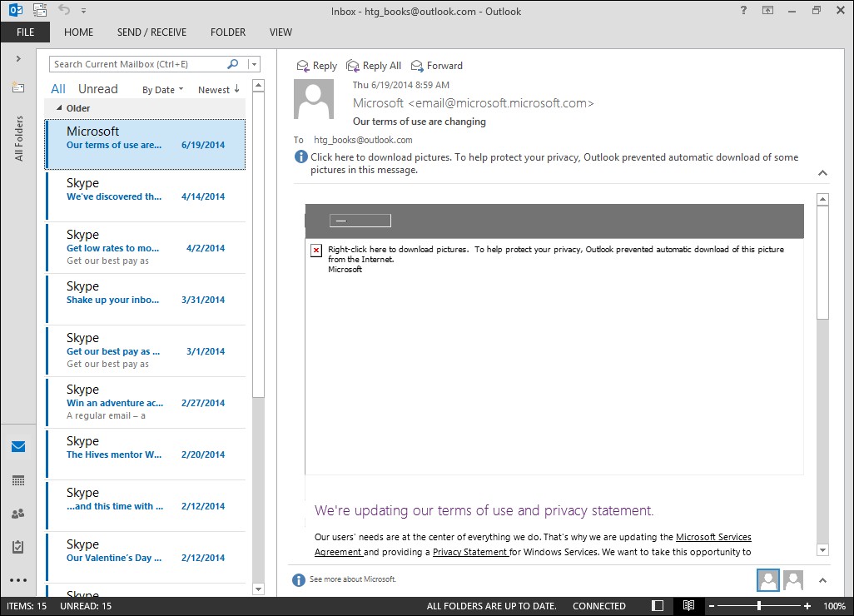Click See more about Microsoft info icon

(299, 580)
